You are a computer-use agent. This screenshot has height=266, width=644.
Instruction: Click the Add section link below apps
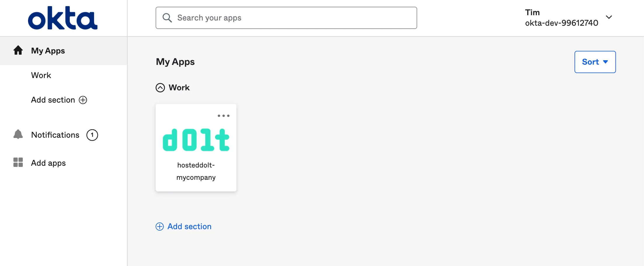(189, 226)
